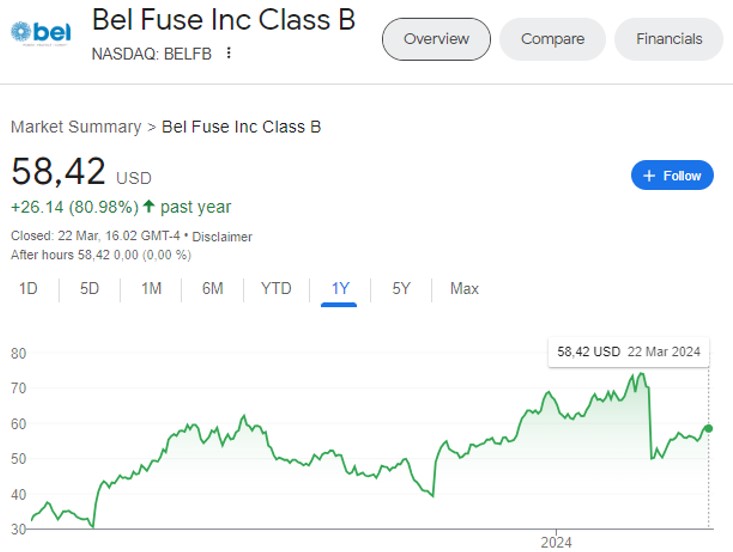Select the 1M time range
Viewport: 733px width, 552px height.
click(x=151, y=288)
